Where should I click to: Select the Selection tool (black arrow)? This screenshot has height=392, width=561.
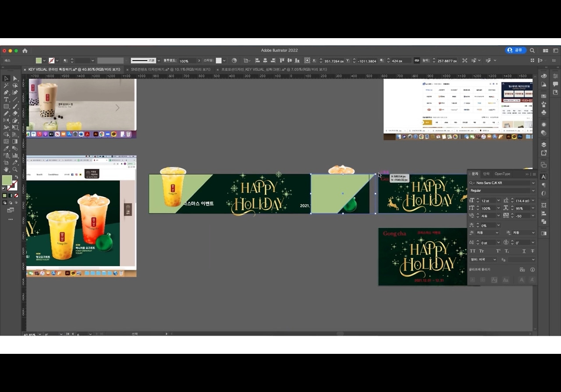(6, 78)
